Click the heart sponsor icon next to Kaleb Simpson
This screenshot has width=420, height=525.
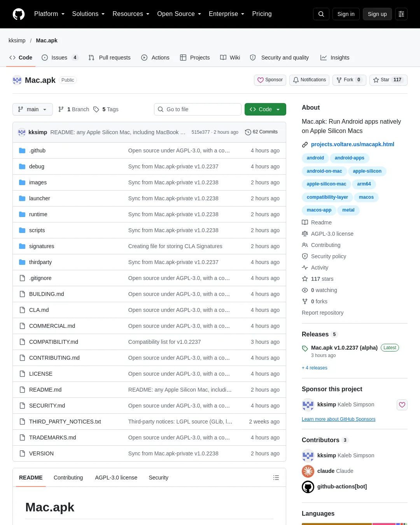[402, 405]
